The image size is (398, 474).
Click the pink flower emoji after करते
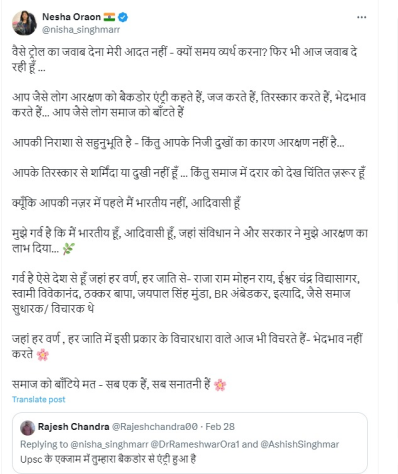pyautogui.click(x=43, y=355)
